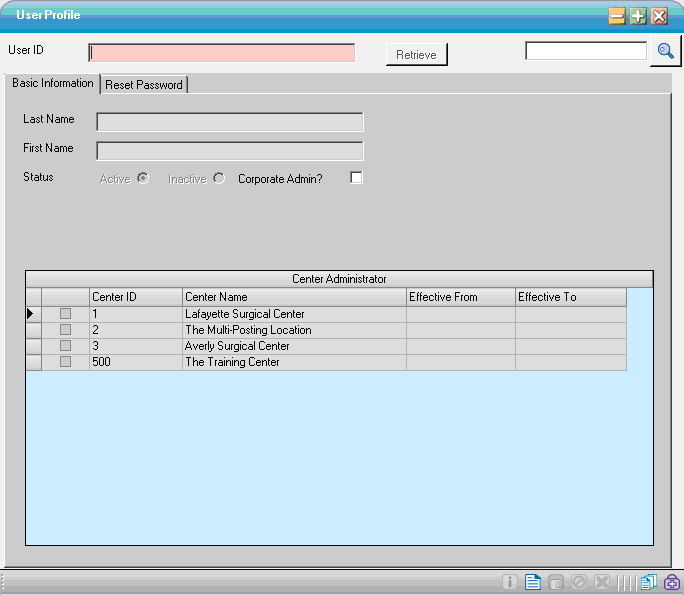This screenshot has height=595, width=684.
Task: Click the grayed-out X delete icon
Action: (602, 582)
